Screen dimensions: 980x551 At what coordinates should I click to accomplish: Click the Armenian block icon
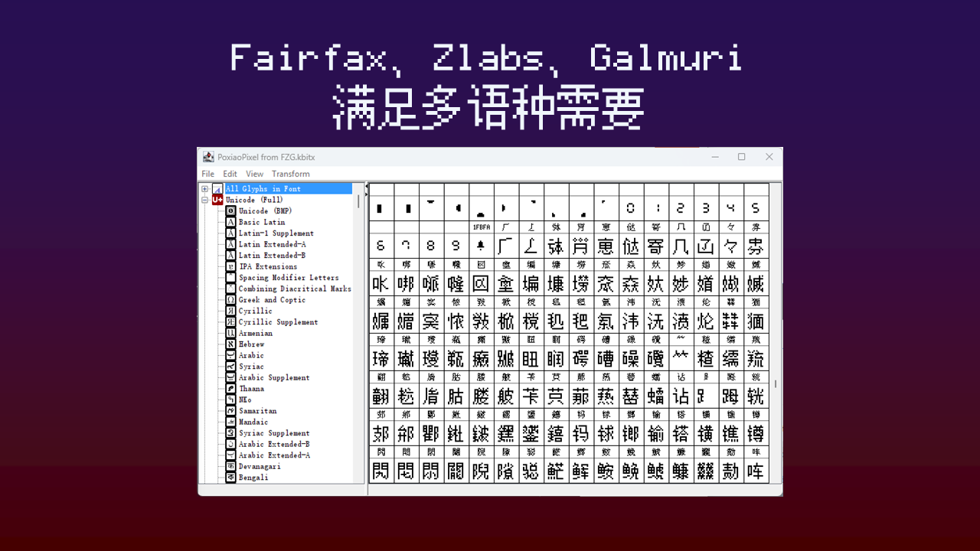pyautogui.click(x=230, y=333)
